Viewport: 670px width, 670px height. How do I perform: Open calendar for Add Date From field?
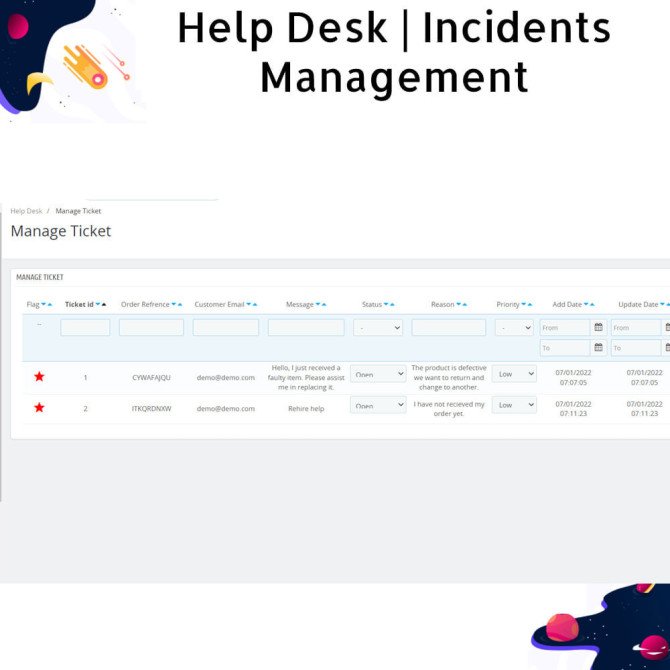[599, 327]
